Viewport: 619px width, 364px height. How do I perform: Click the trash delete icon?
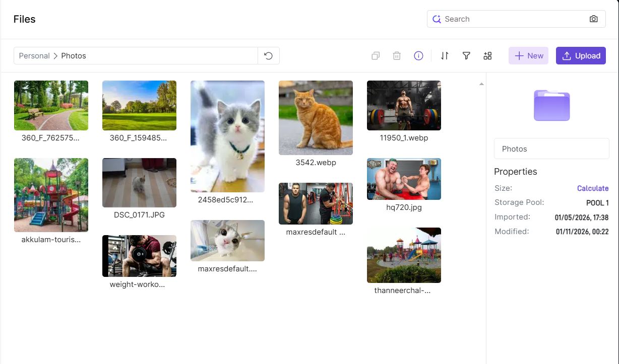point(397,56)
